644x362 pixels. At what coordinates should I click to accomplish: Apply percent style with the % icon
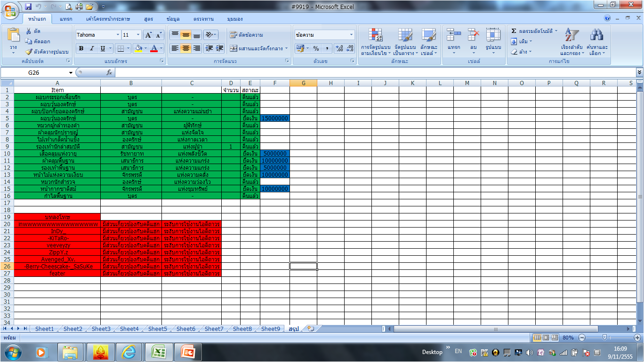point(316,48)
